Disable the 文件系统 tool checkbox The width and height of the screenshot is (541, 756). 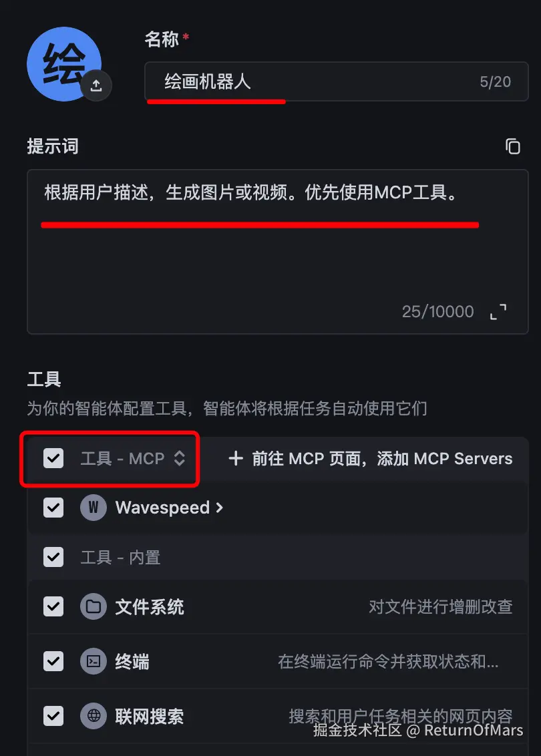[53, 606]
